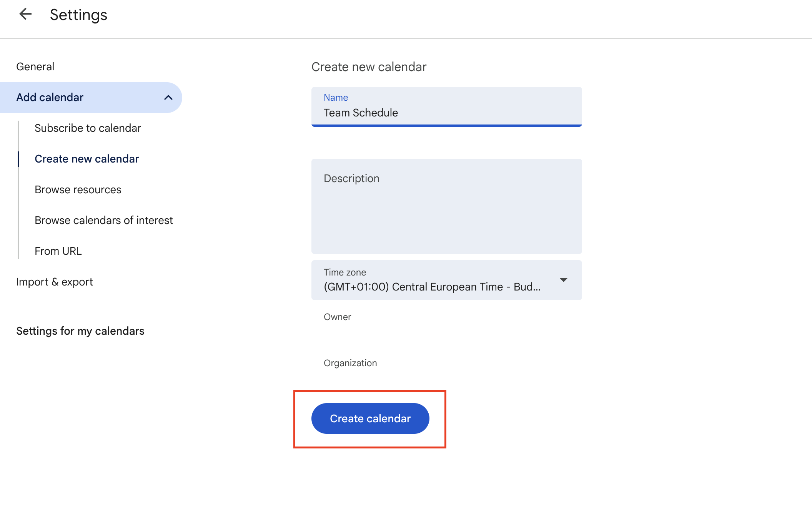Click the Organization section label
The image size is (812, 508).
coord(350,362)
